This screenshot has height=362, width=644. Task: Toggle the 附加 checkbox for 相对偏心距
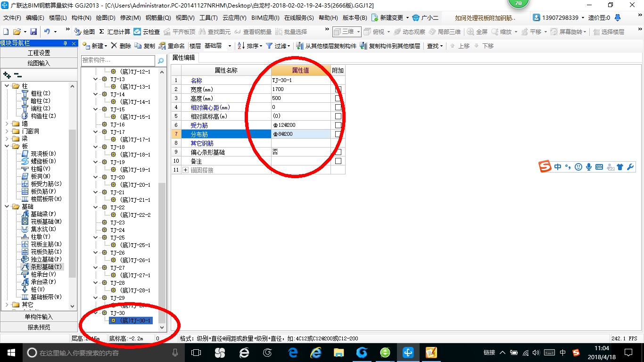(338, 107)
